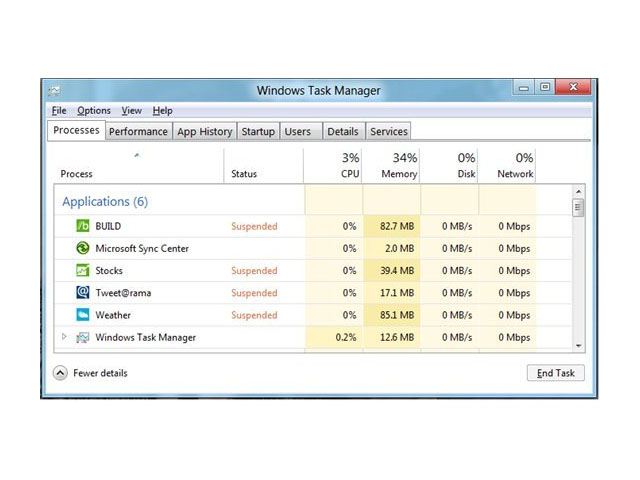The width and height of the screenshot is (640, 480).
Task: Open the Help menu
Action: coord(162,111)
